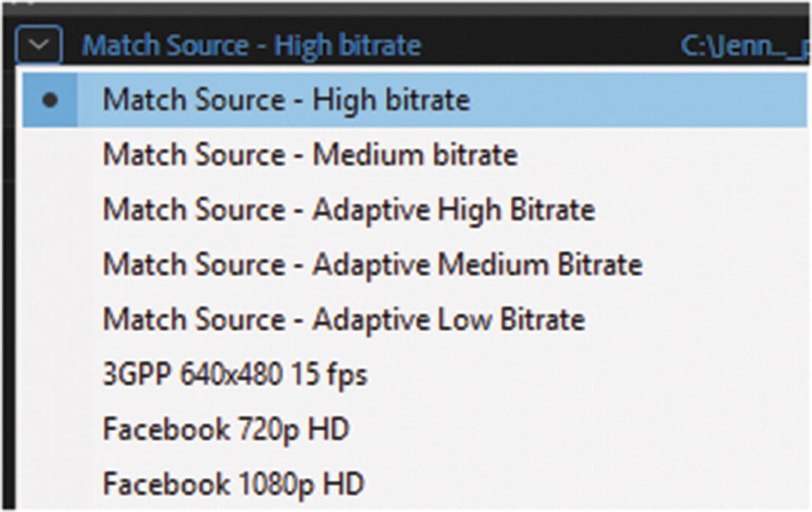Image resolution: width=812 pixels, height=512 pixels.
Task: Click the blue Match Source preset link
Action: click(251, 47)
